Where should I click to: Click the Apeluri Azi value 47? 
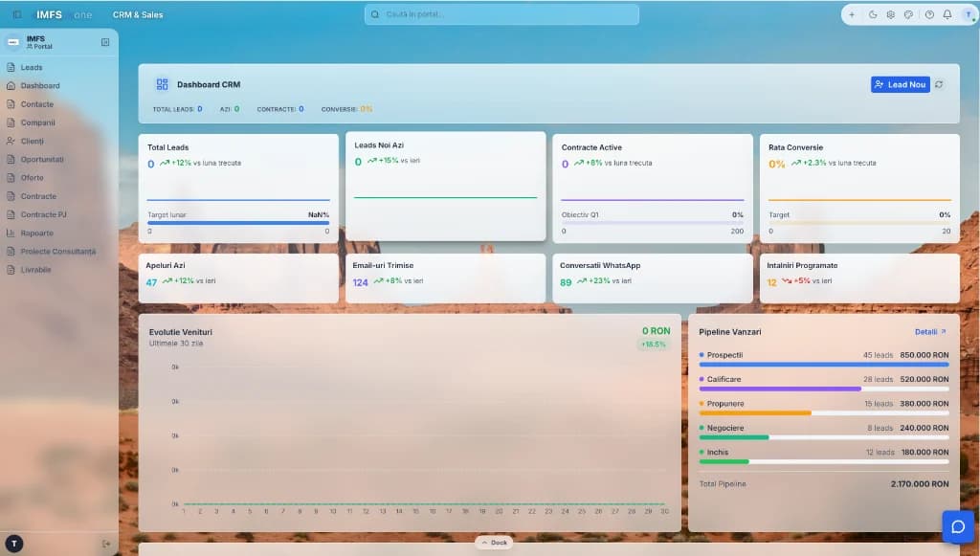tap(151, 282)
